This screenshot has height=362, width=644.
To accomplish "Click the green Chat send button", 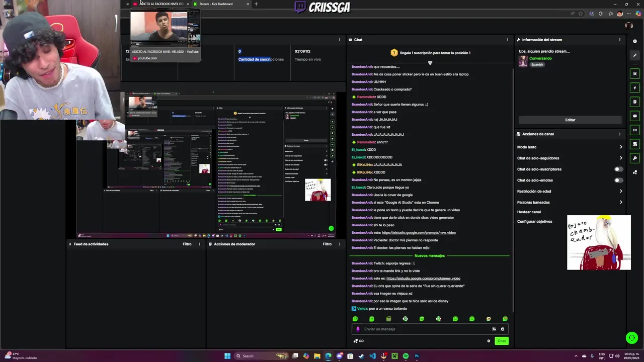I will click(502, 341).
